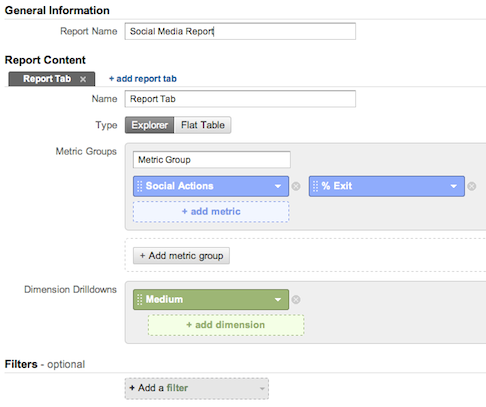Select Explorer report type
The width and height of the screenshot is (486, 407).
coord(149,125)
